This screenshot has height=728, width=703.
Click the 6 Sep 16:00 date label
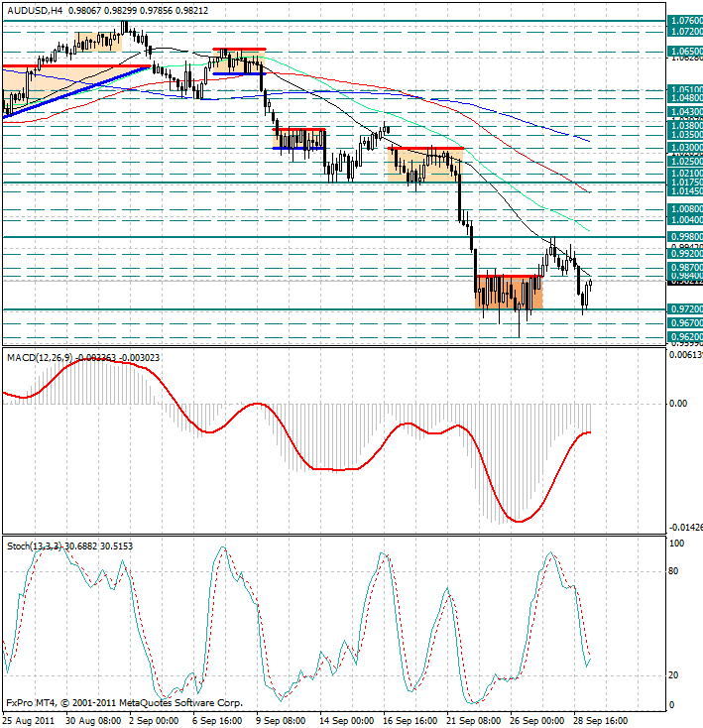click(217, 721)
